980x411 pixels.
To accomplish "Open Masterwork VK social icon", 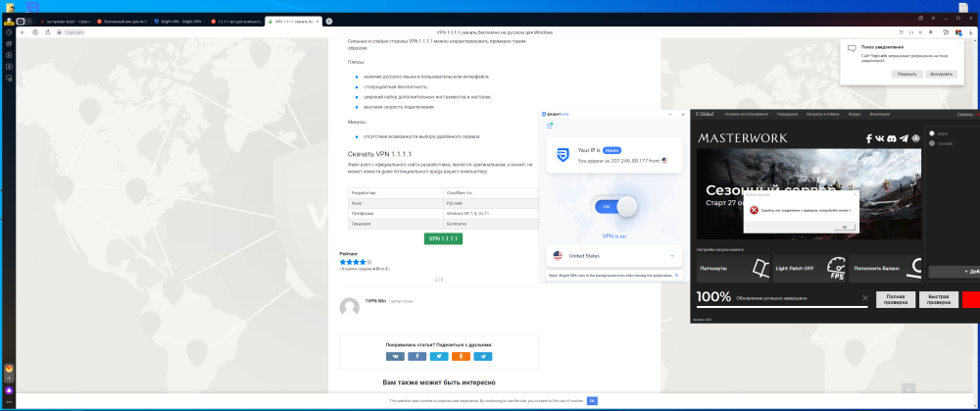I will point(880,138).
